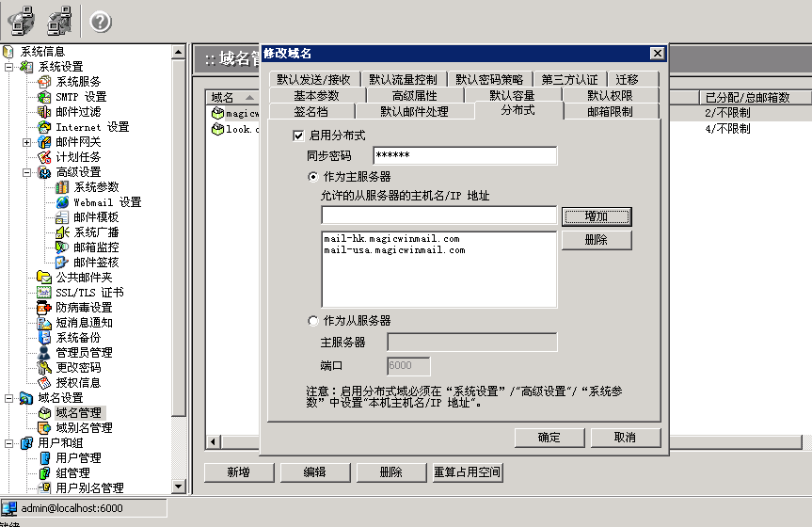The image size is (812, 527).
Task: Open 用户管理 node
Action: (x=78, y=457)
